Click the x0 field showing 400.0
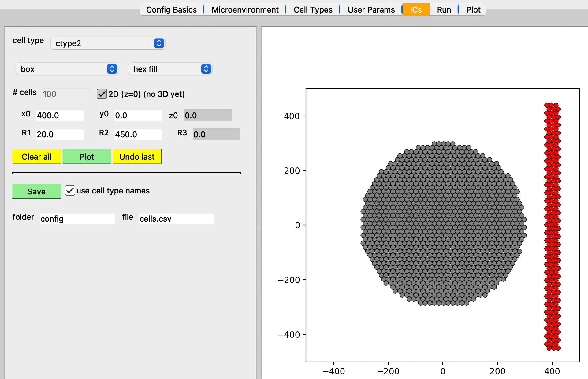Viewport: 588px width, 379px height. pos(60,116)
